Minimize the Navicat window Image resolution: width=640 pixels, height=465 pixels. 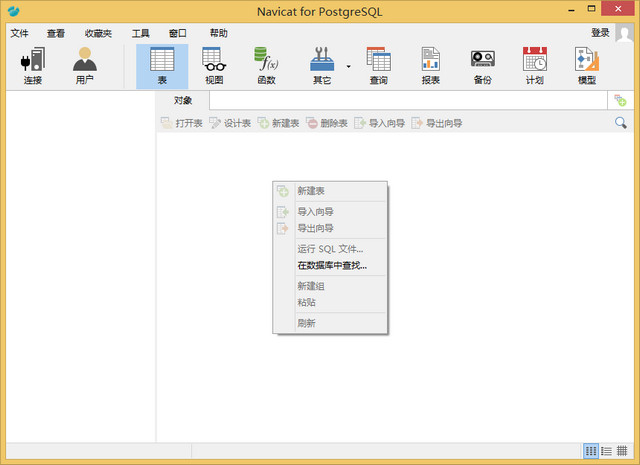(571, 9)
